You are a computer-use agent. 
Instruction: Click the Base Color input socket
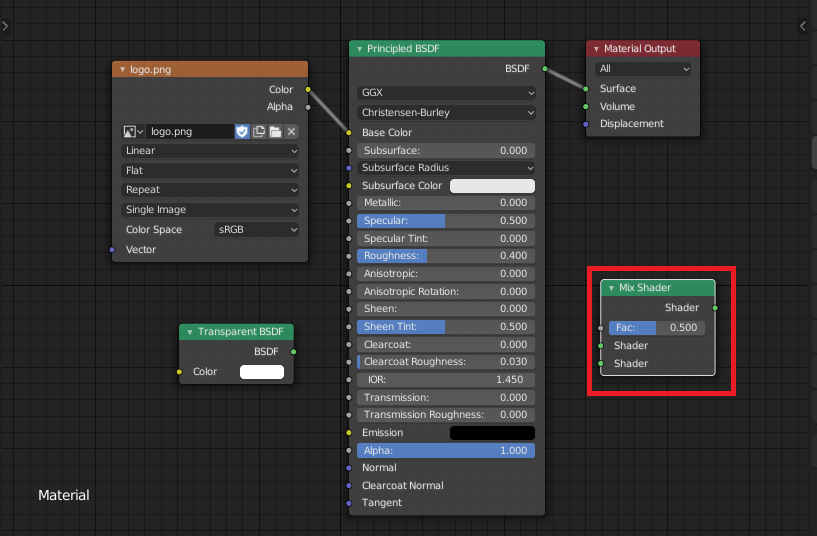pyautogui.click(x=349, y=133)
